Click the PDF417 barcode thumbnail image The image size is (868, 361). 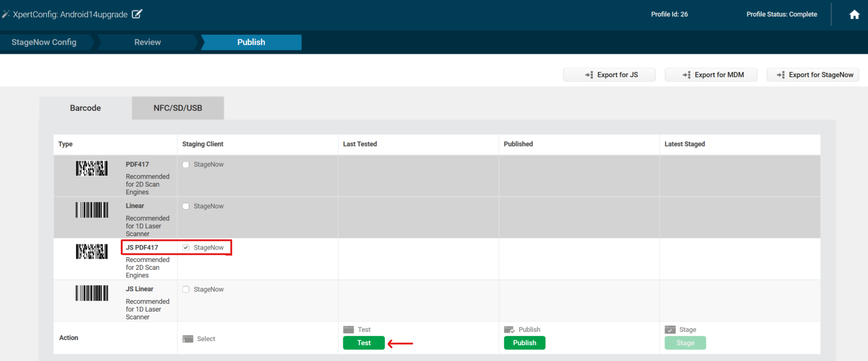(x=92, y=168)
